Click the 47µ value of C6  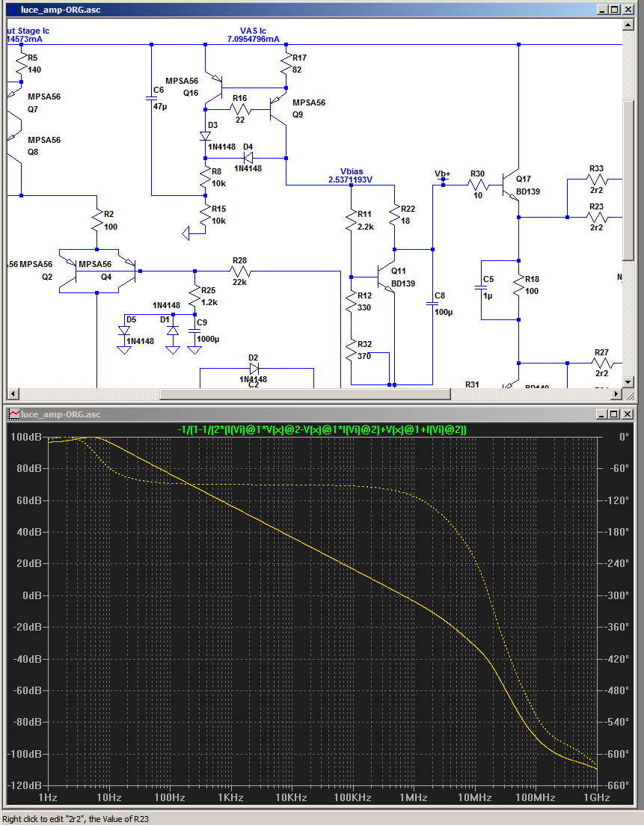[x=160, y=107]
